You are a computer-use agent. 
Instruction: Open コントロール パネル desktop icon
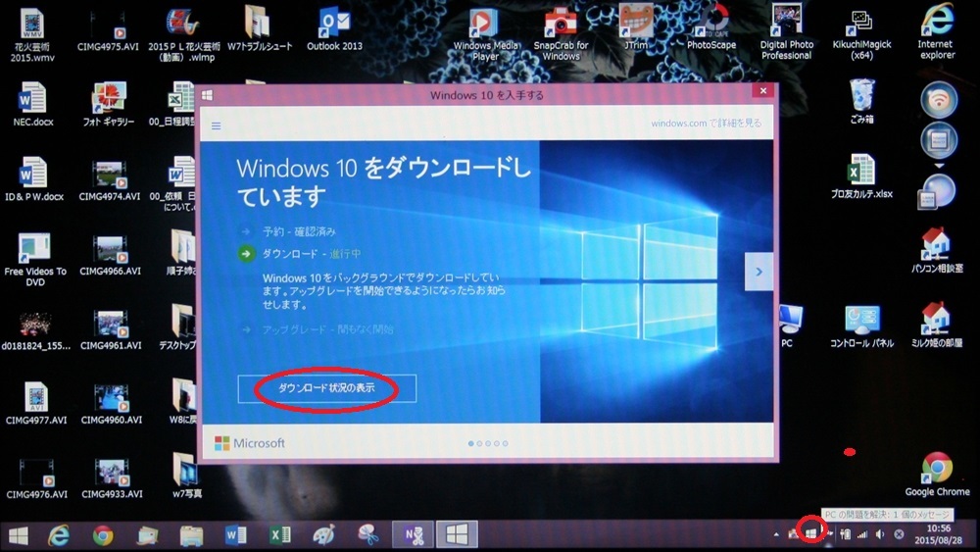click(861, 326)
